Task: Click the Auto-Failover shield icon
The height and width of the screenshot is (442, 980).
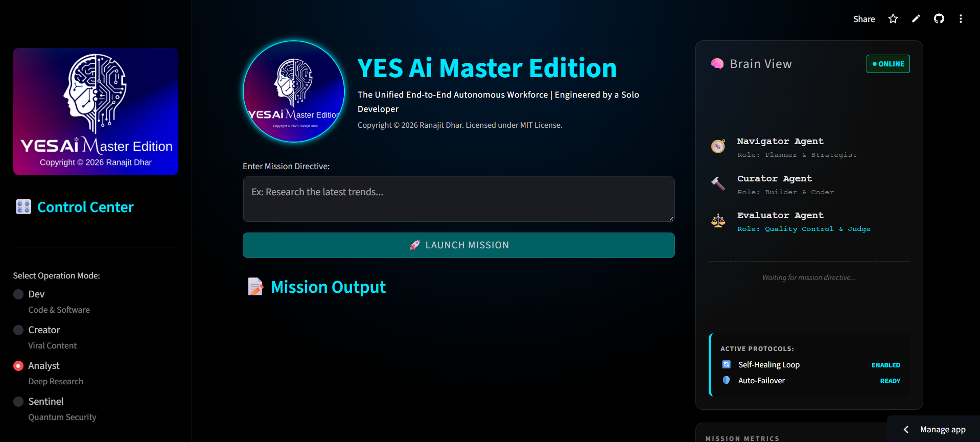Action: (x=726, y=380)
